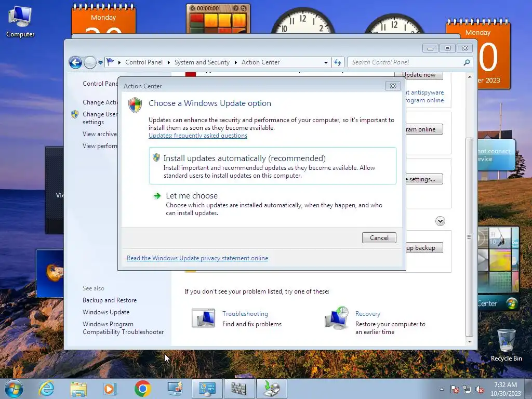This screenshot has width=532, height=399.
Task: Click the network connection tray icon
Action: (467, 389)
